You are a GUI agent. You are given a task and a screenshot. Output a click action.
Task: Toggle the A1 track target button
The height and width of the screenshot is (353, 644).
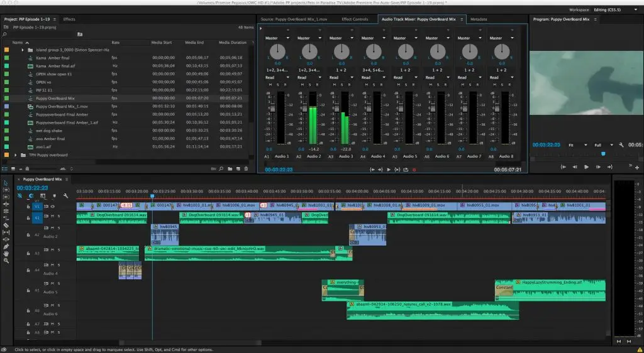coord(37,218)
